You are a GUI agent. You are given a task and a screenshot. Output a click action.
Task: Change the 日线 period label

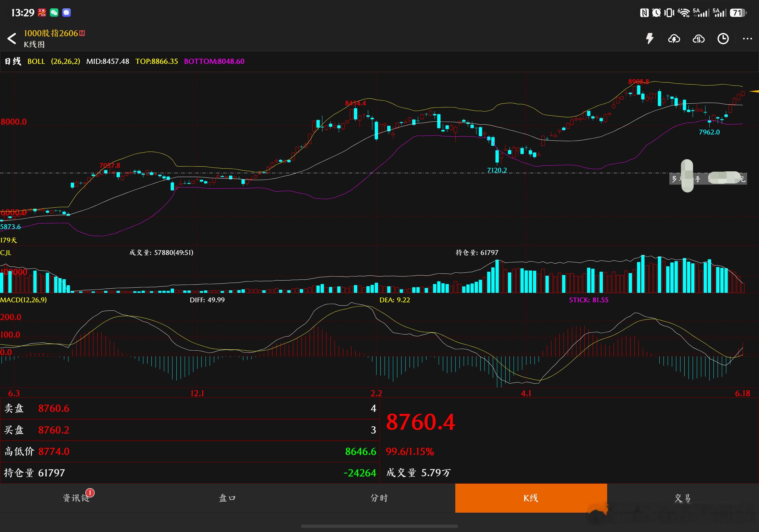click(x=13, y=61)
